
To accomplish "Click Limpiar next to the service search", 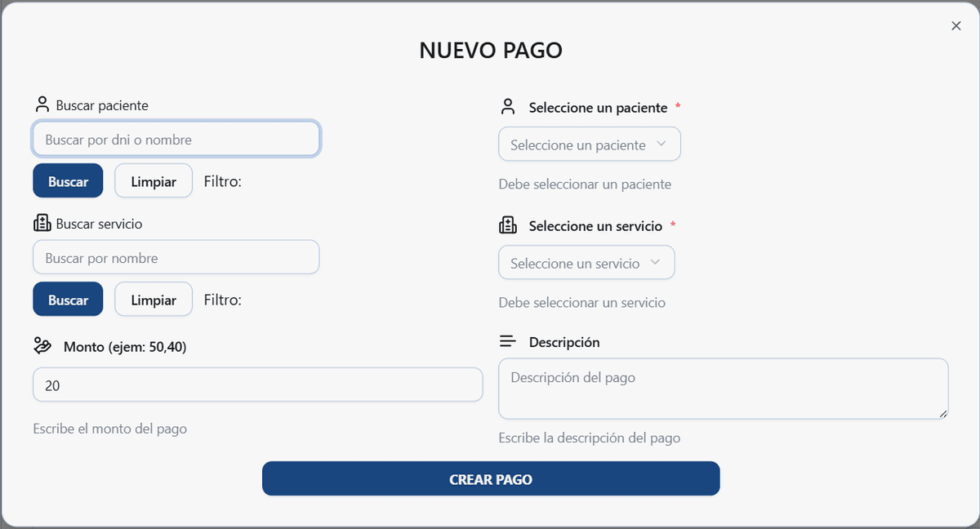I will [154, 299].
